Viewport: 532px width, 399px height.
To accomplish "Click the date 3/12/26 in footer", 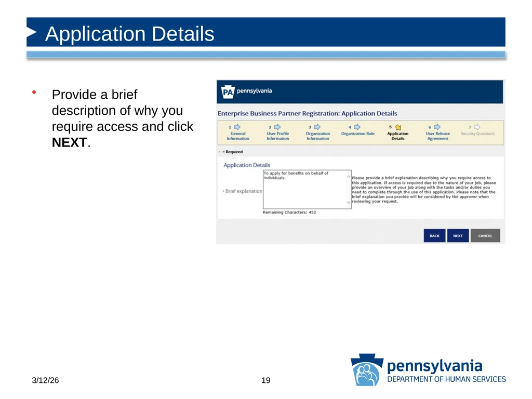I will pyautogui.click(x=46, y=380).
